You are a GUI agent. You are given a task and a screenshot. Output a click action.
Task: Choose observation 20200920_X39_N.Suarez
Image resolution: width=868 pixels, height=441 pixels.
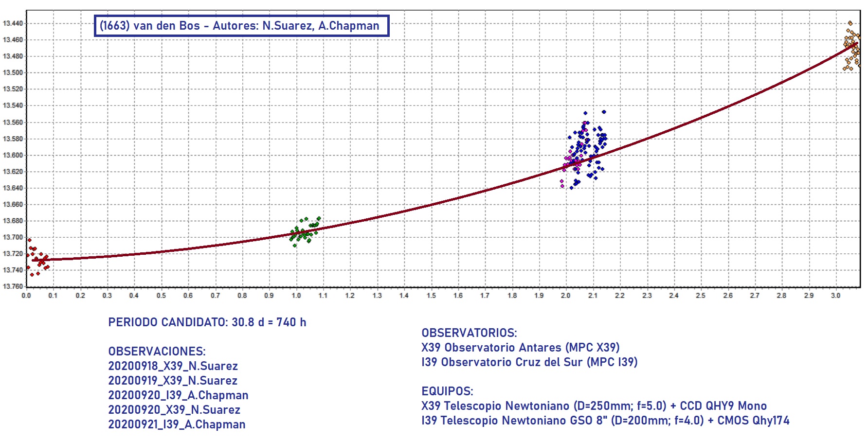pos(174,410)
